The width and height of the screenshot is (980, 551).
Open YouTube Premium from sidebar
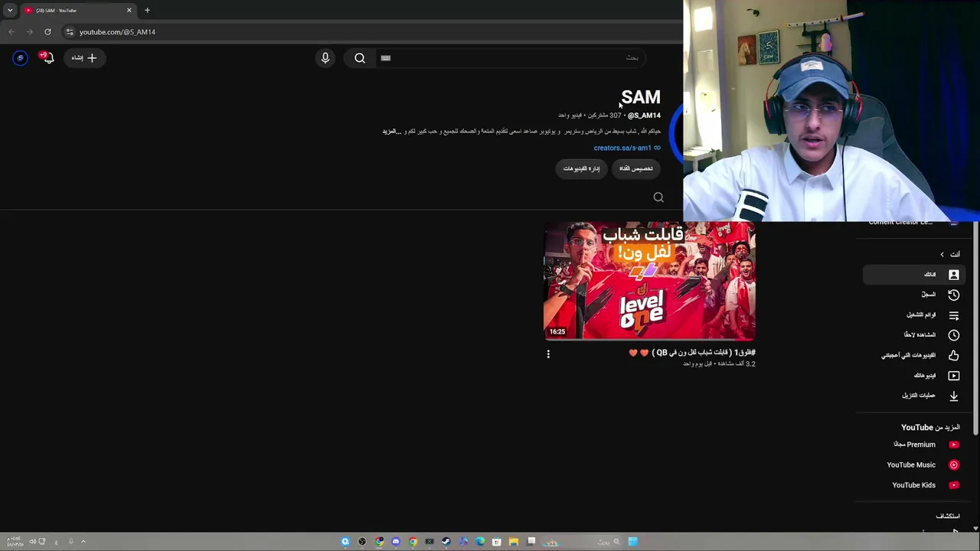tap(913, 445)
